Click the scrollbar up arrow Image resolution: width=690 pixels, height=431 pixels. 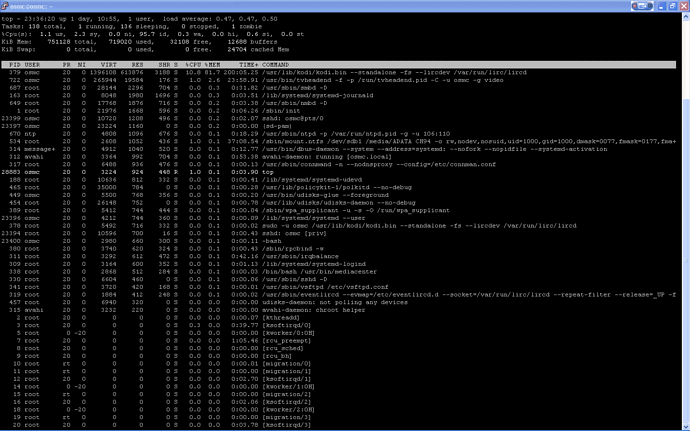click(686, 17)
